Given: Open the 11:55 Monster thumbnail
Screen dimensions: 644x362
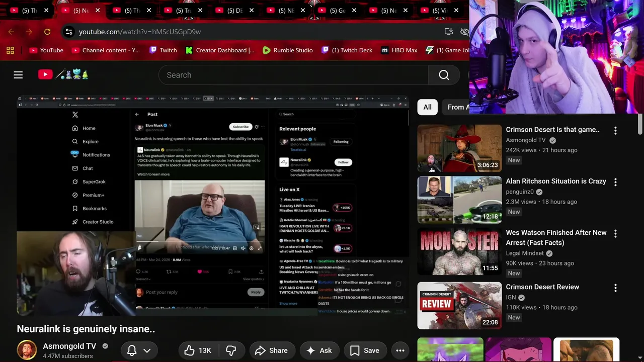Looking at the screenshot, I should [x=459, y=251].
